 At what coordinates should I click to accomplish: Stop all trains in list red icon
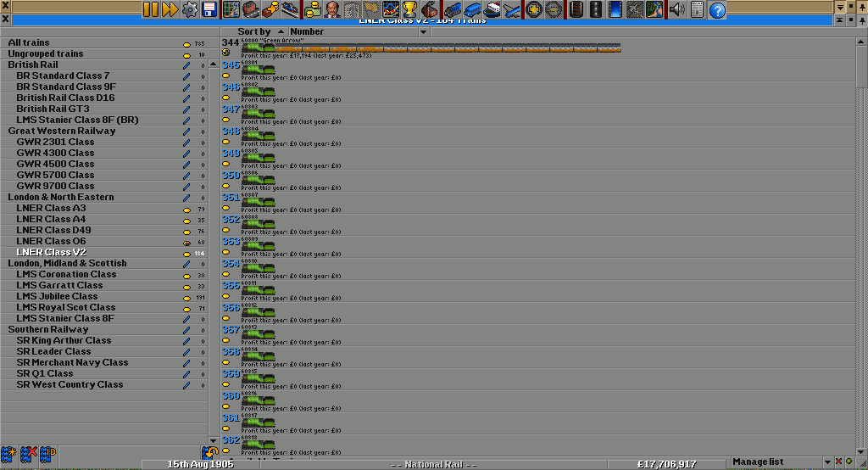pos(838,462)
